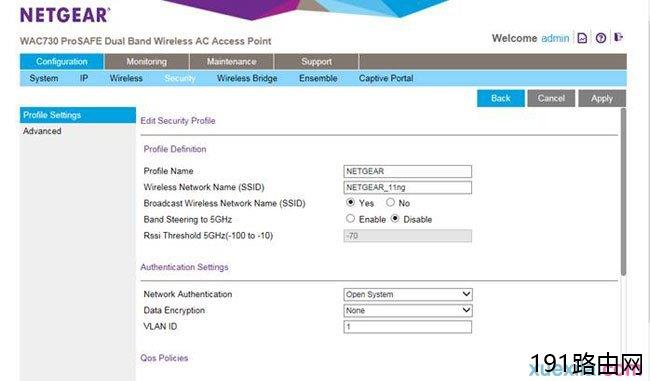
Task: Open Advanced in the sidebar
Action: [x=42, y=131]
